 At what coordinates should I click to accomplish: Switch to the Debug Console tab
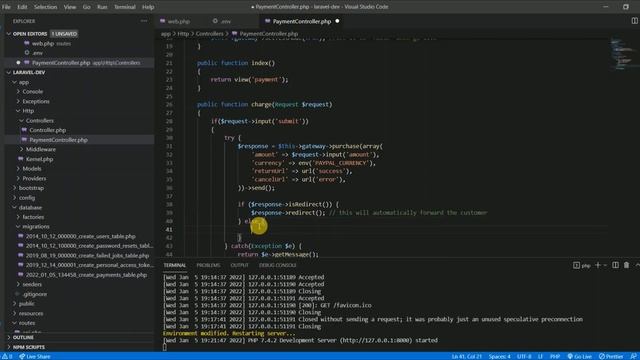278,265
